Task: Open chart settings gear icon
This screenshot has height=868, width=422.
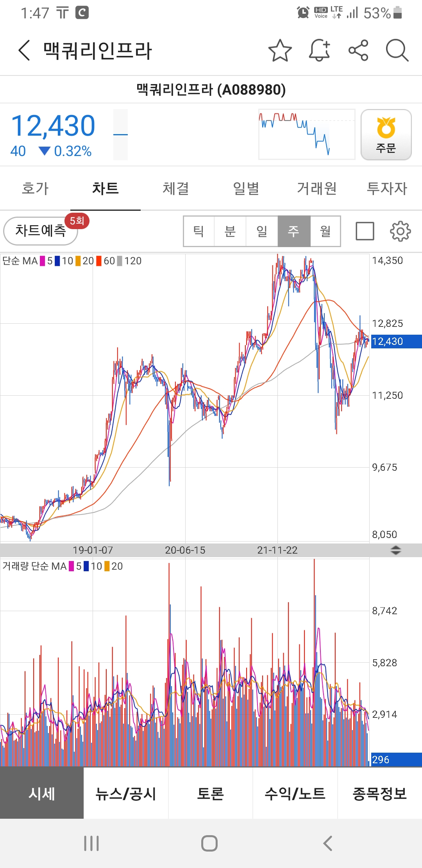Action: (401, 231)
